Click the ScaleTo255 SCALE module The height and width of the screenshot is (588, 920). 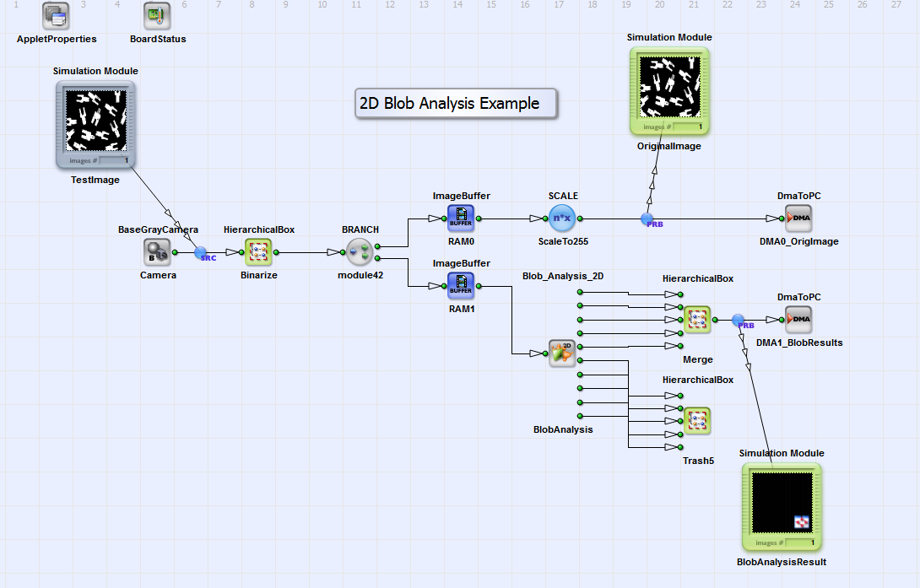[562, 218]
